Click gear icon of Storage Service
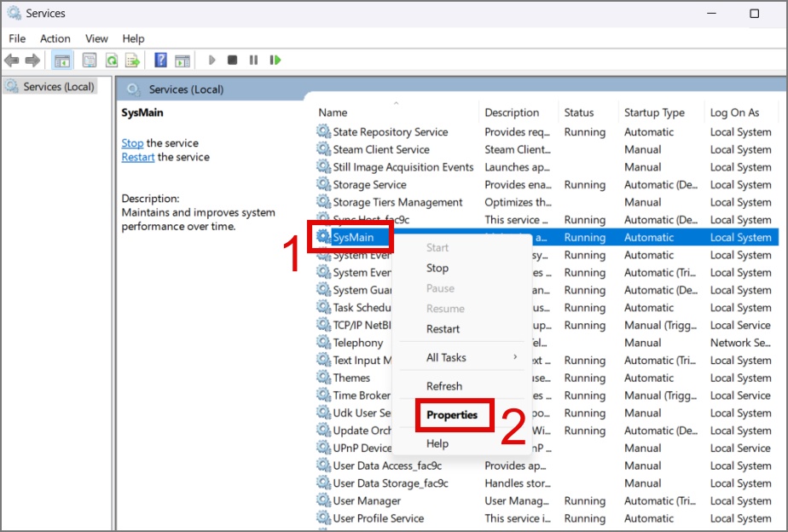The width and height of the screenshot is (788, 532). pyautogui.click(x=323, y=184)
